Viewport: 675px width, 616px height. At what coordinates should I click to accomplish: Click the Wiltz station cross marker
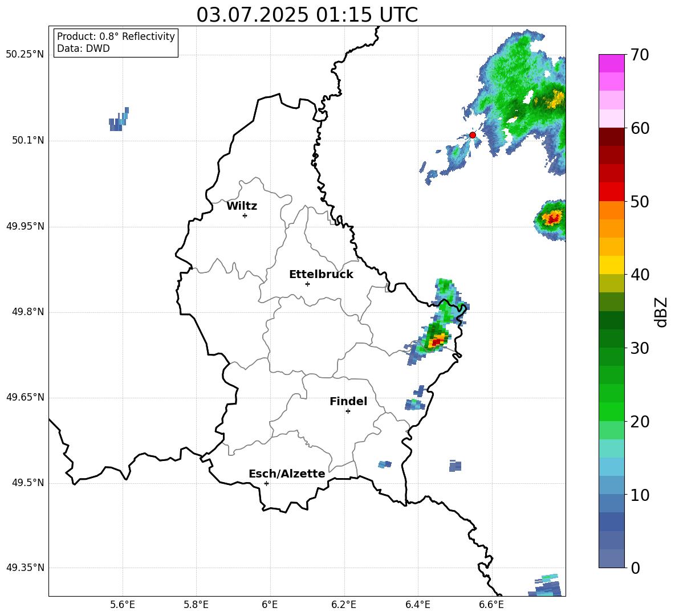click(x=245, y=215)
